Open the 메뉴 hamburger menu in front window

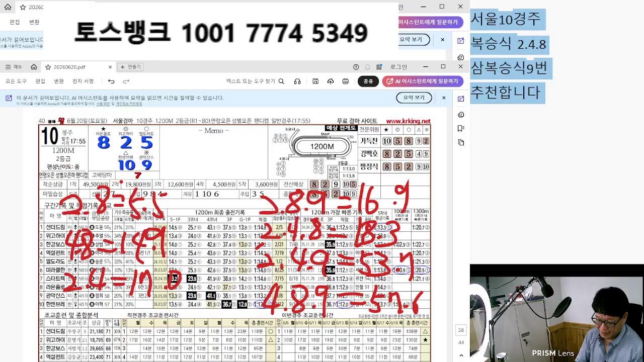(14, 67)
